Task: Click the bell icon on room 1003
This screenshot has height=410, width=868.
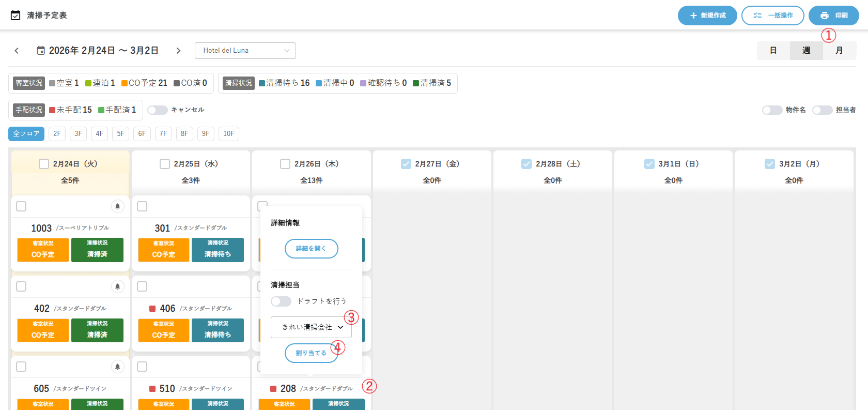Action: [117, 206]
